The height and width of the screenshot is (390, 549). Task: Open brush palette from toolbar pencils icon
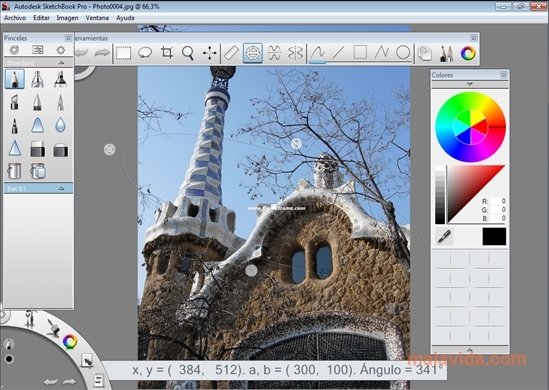[x=446, y=54]
